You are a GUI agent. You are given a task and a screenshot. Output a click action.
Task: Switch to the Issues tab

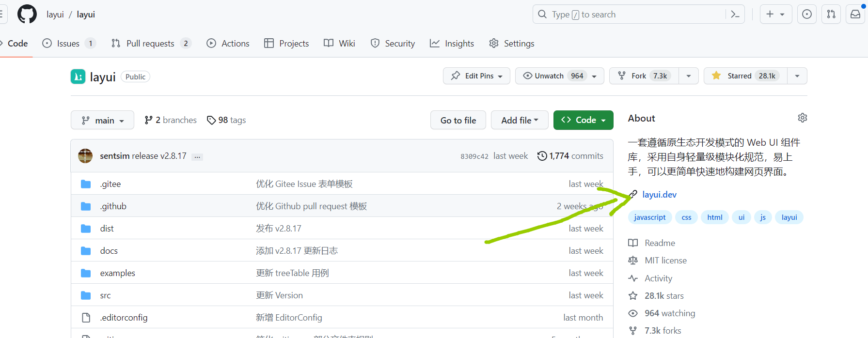[x=69, y=44]
